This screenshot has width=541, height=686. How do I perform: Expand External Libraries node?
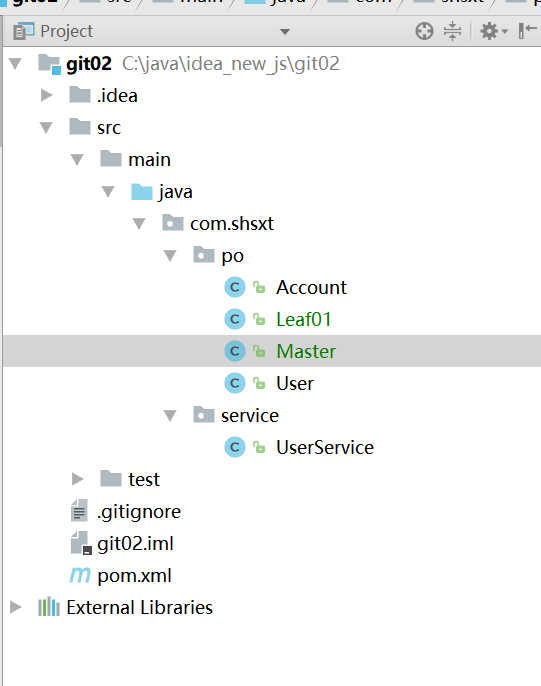click(x=16, y=607)
